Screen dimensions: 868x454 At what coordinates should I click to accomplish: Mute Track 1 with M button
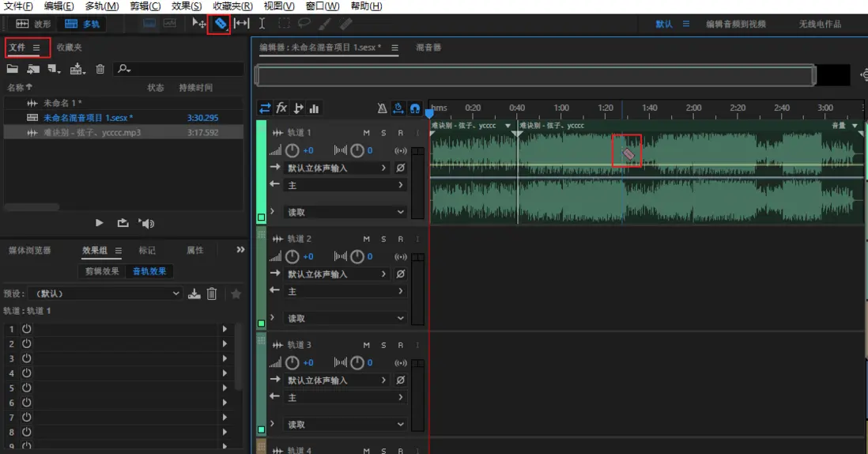[367, 133]
